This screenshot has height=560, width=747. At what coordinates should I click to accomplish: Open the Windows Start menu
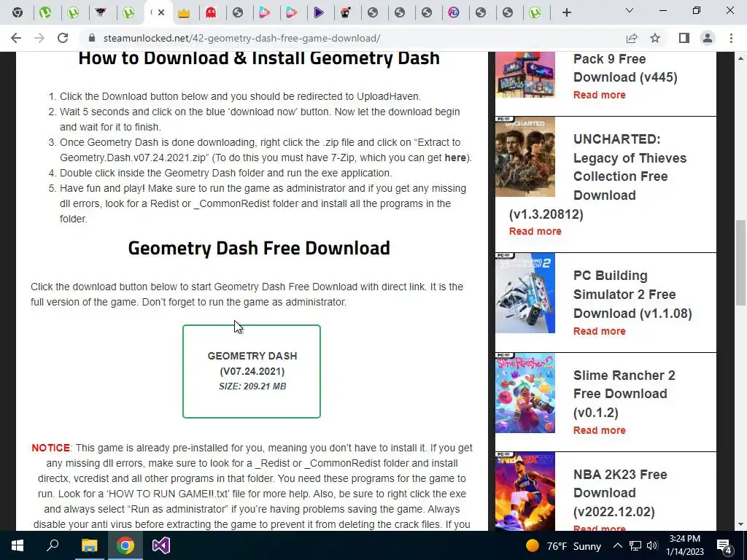(18, 545)
